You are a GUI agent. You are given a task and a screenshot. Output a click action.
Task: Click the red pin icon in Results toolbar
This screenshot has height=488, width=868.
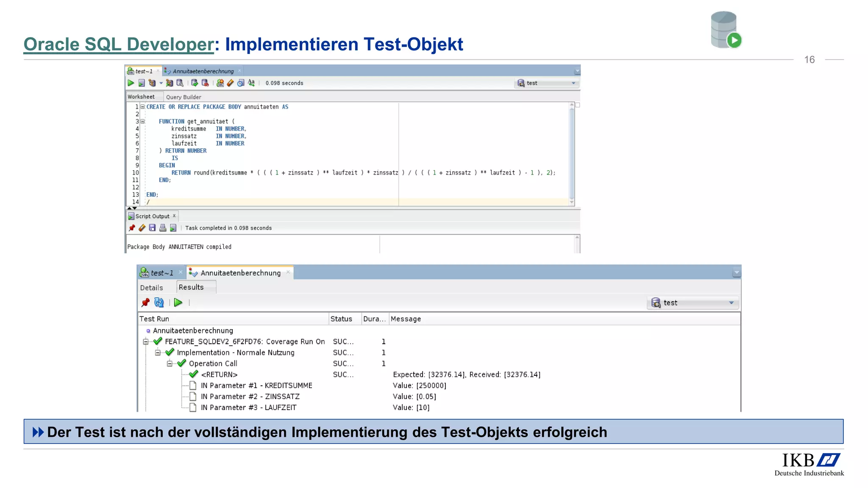[x=145, y=302]
